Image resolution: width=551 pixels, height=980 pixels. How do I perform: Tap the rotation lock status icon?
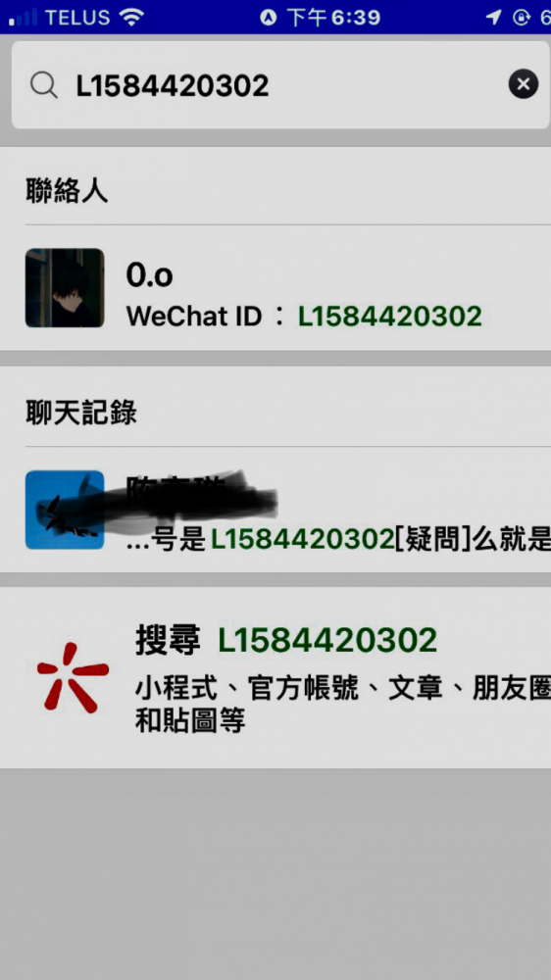521,18
